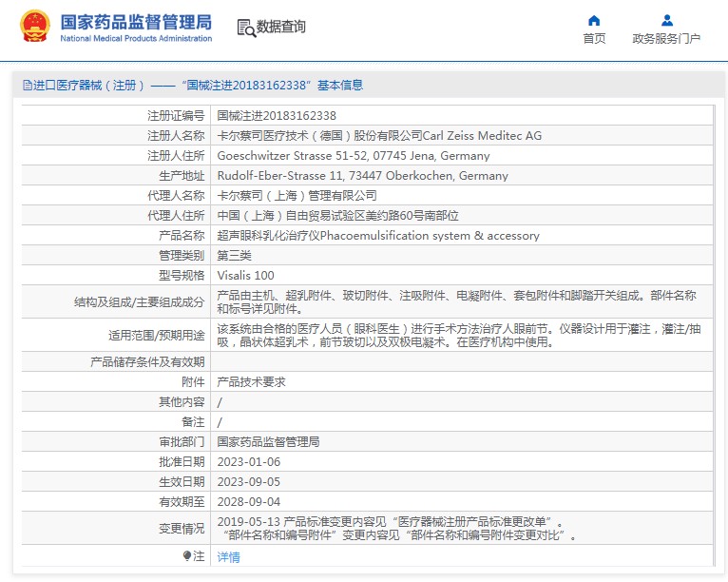Open 政务服务门户 text link

pos(666,39)
